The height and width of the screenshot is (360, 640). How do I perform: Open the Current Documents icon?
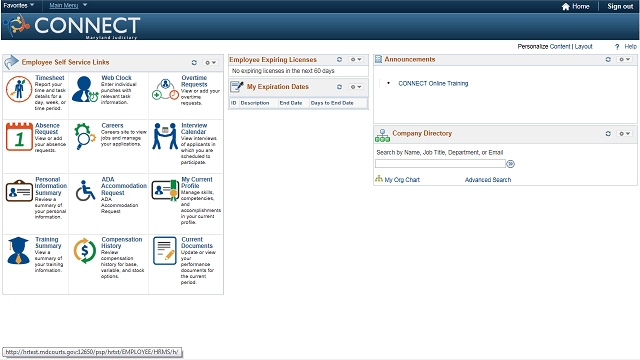coord(165,251)
